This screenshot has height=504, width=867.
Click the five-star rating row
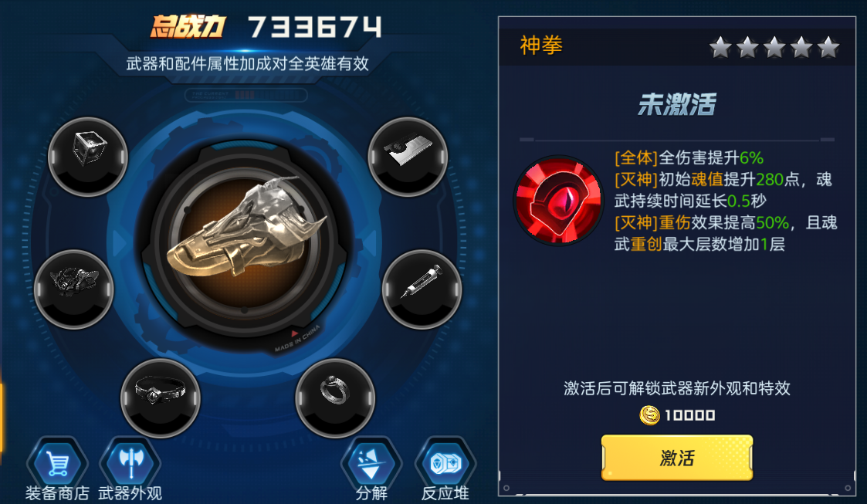[774, 48]
